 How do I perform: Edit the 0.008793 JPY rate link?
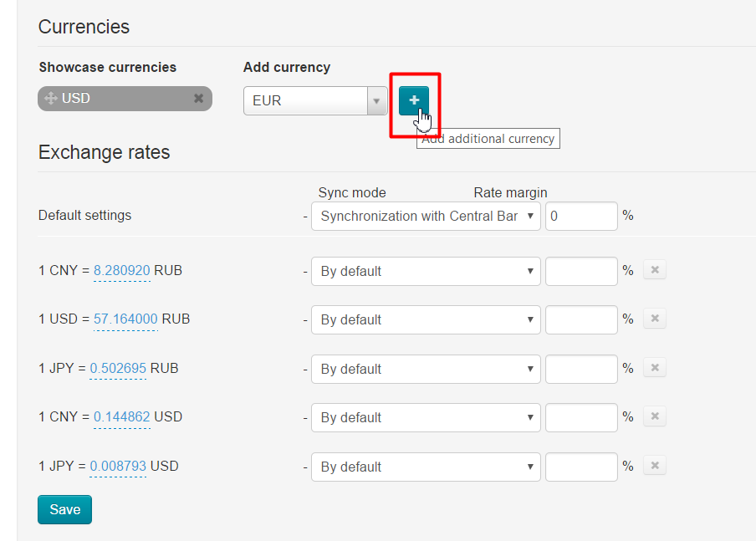coord(118,467)
